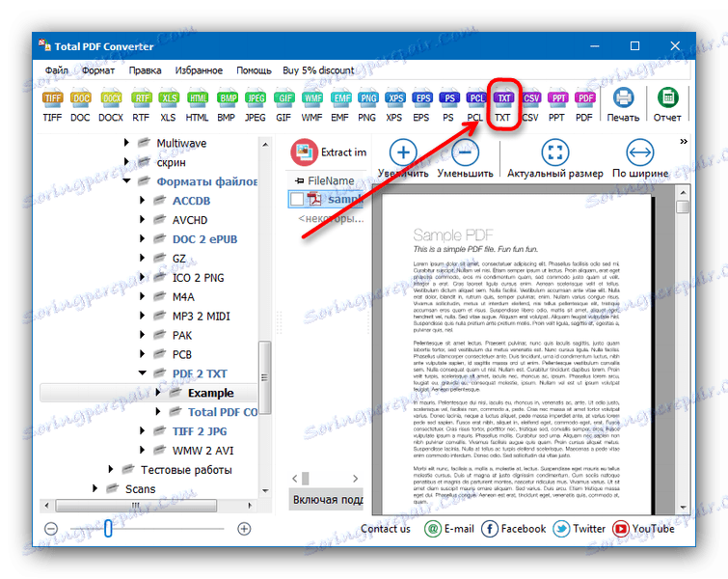This screenshot has height=579, width=728.
Task: Choose EMF format icon
Action: [339, 105]
